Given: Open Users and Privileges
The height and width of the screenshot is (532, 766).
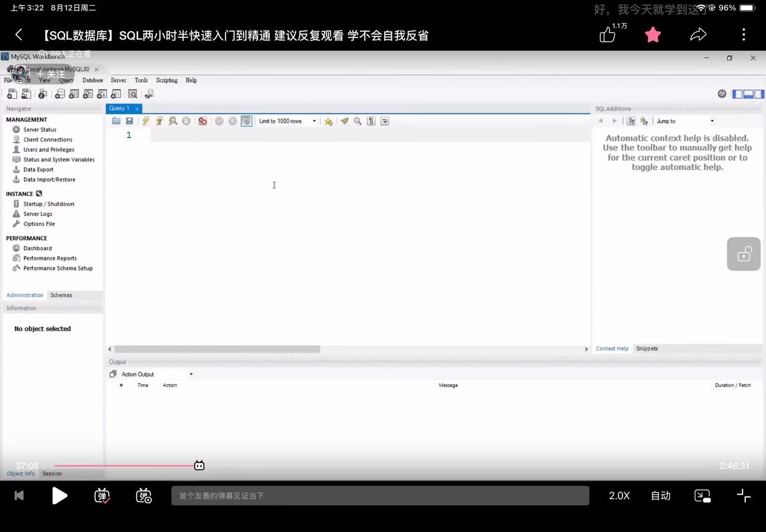Looking at the screenshot, I should pos(49,150).
